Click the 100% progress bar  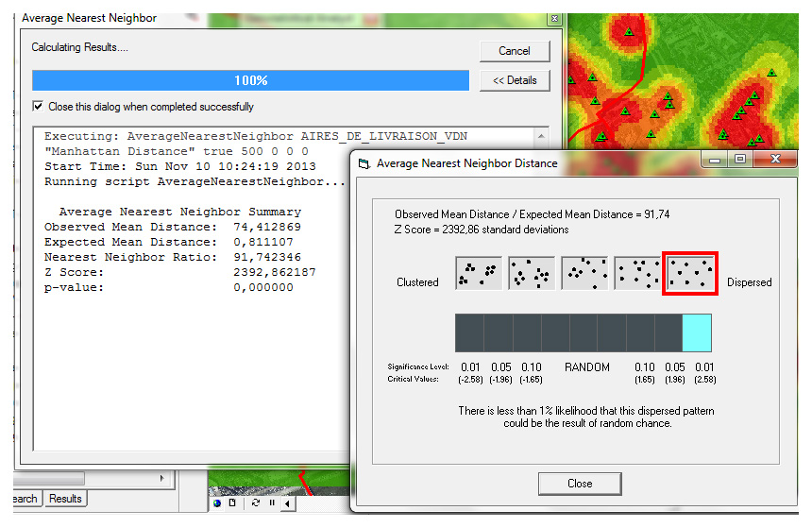point(250,80)
